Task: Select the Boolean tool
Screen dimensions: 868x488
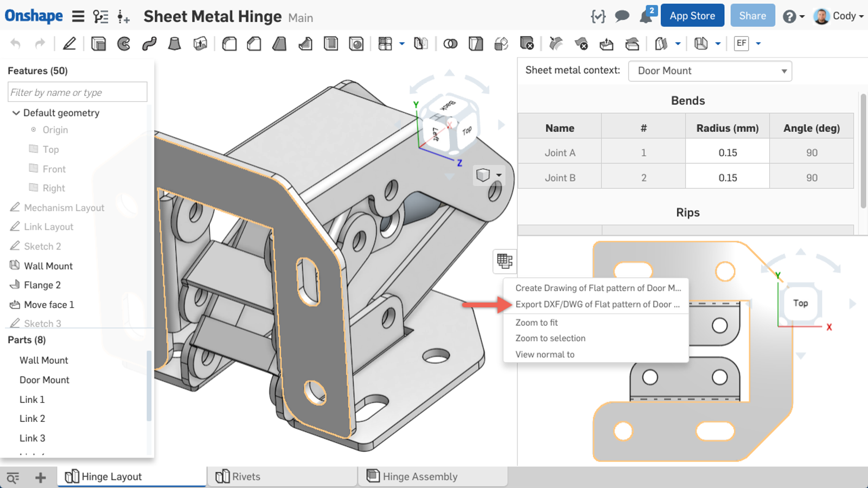Action: coord(450,43)
